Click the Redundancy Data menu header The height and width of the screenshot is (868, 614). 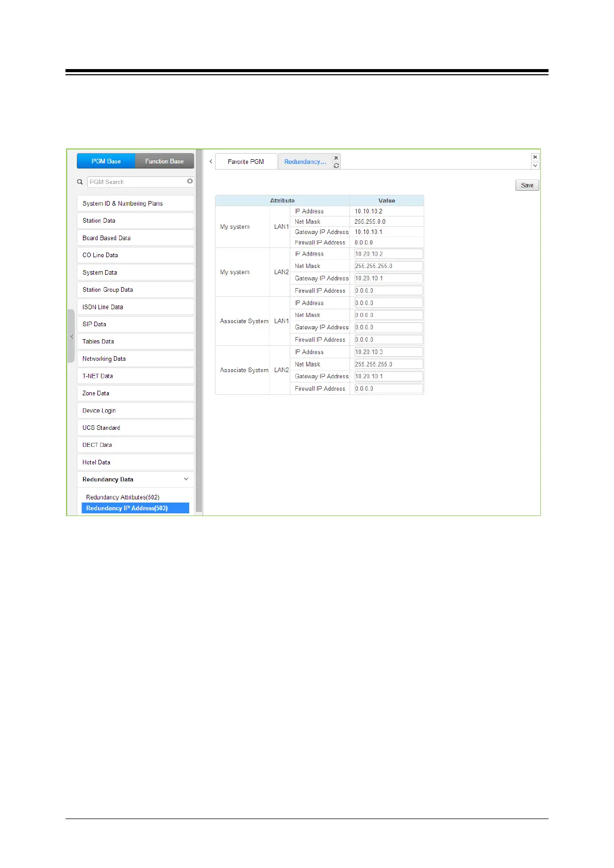[x=136, y=479]
